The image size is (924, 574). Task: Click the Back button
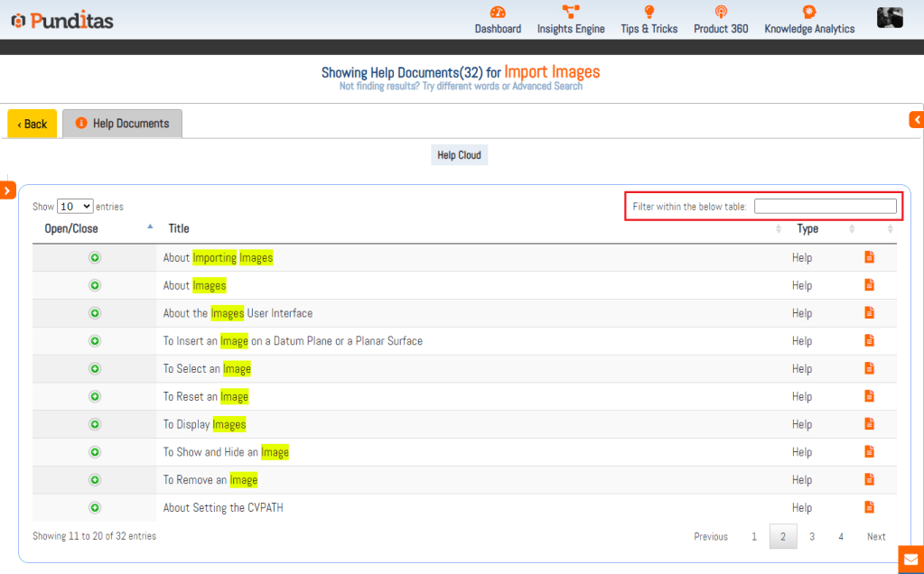pos(33,124)
